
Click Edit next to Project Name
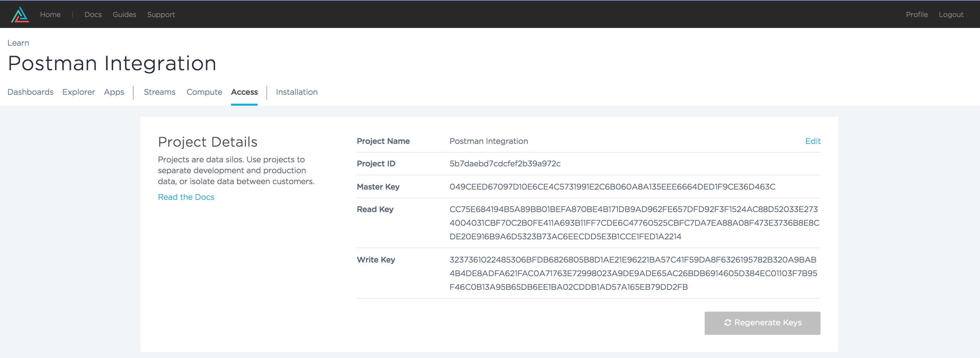(813, 141)
